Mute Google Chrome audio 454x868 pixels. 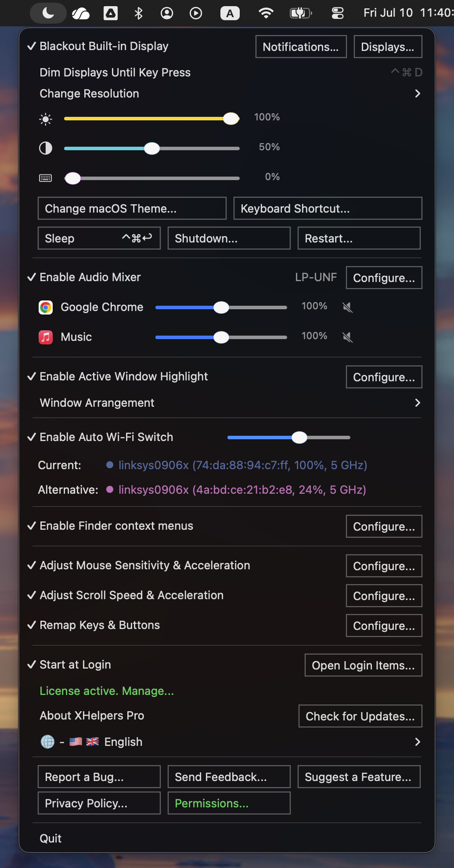[x=347, y=307]
